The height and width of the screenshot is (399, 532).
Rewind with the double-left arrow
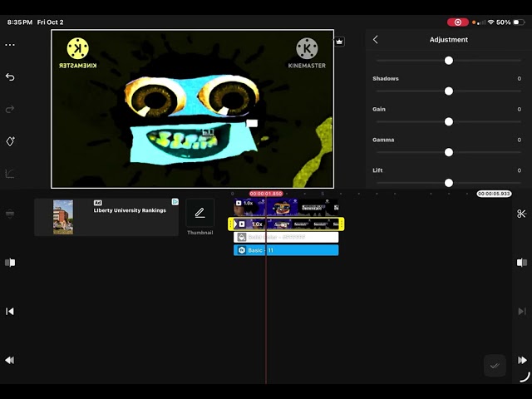[10, 360]
